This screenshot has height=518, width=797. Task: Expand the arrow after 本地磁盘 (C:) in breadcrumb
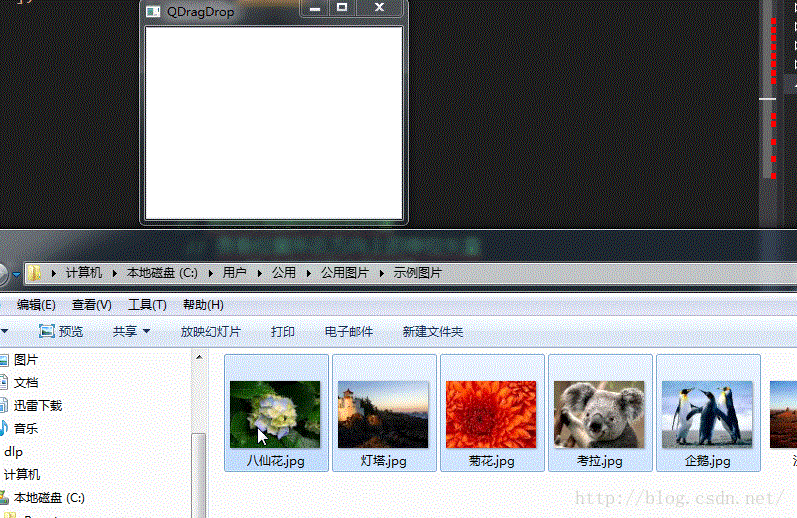click(210, 273)
